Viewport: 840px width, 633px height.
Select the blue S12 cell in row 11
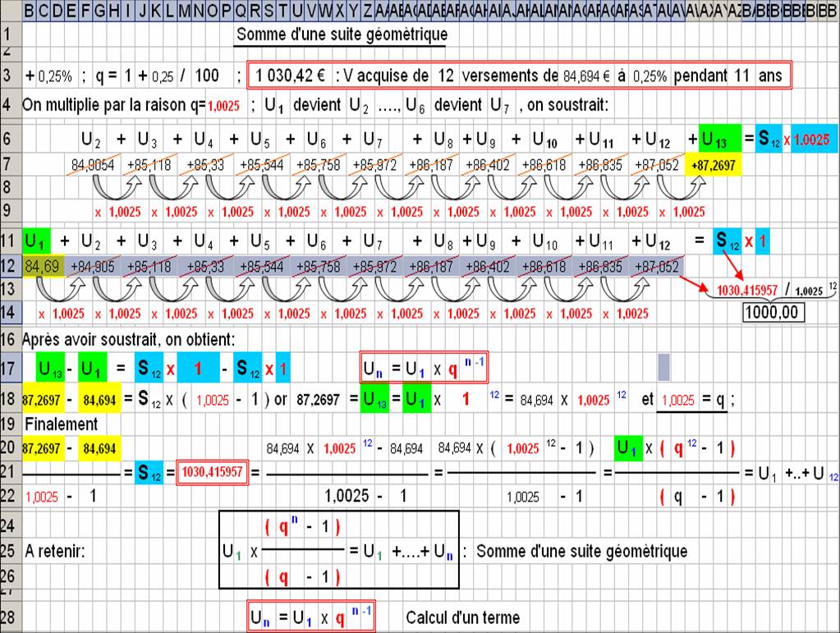click(727, 241)
